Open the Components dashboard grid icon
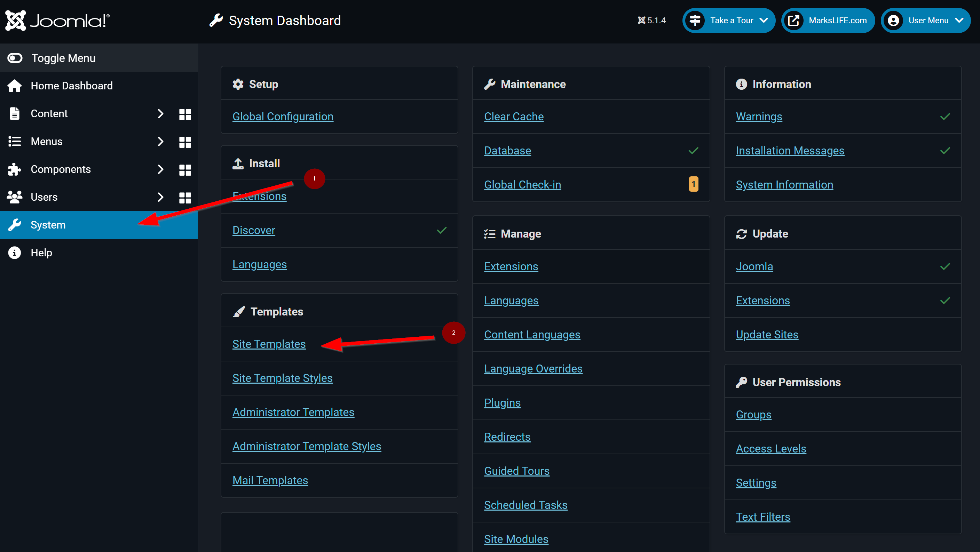 185,170
